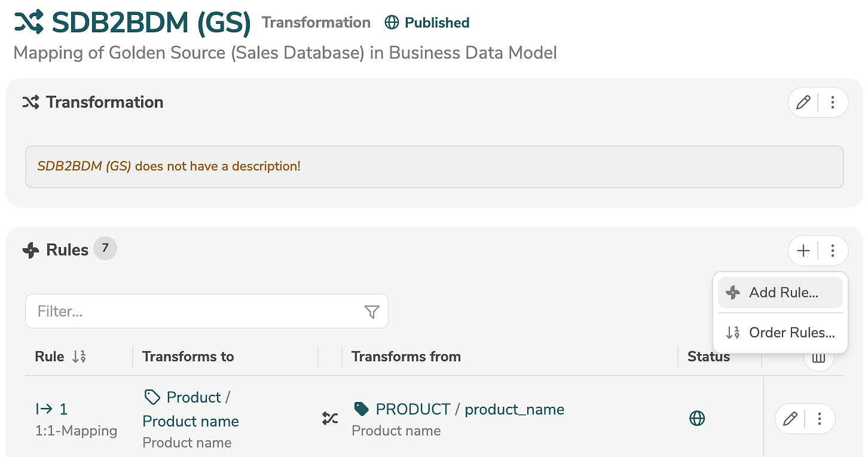Click the transformation icon between rule columns
Image resolution: width=868 pixels, height=457 pixels.
coord(330,418)
